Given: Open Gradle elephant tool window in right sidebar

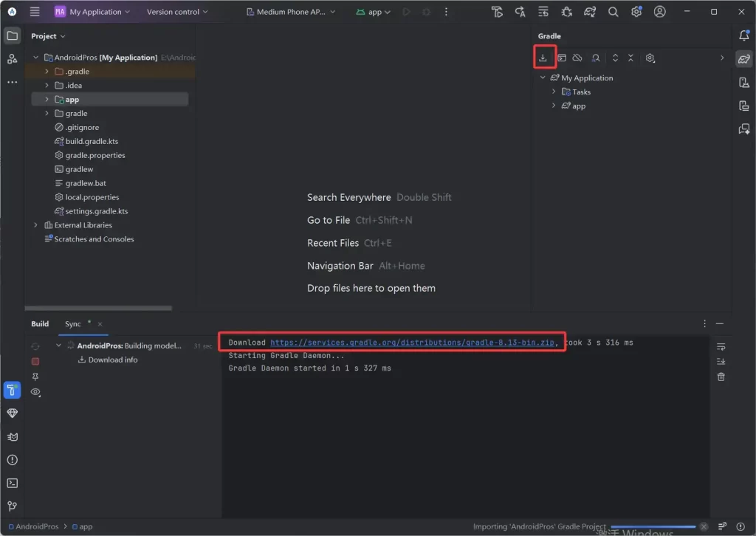Looking at the screenshot, I should [x=744, y=59].
